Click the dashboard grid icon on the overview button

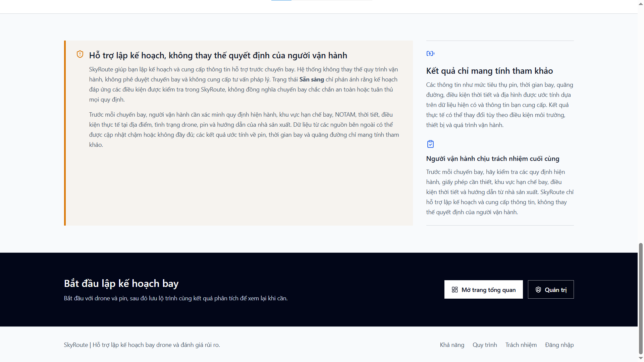455,290
